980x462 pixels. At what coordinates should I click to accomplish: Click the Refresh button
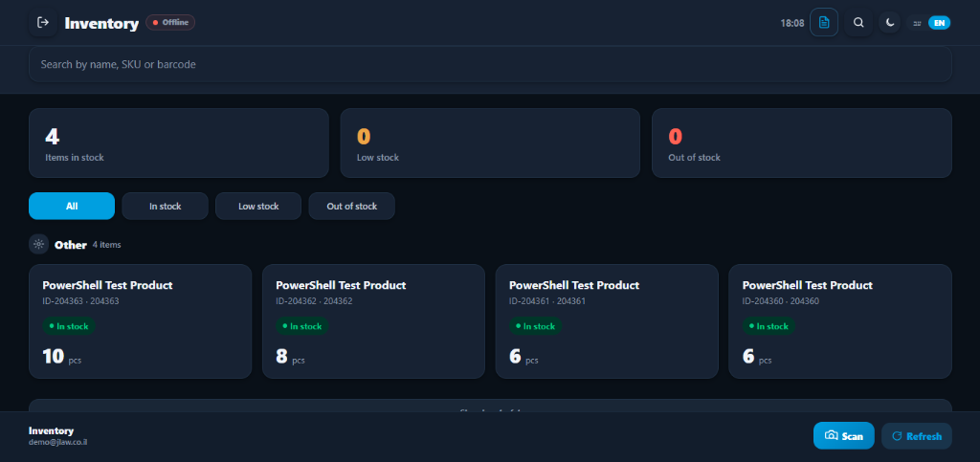click(x=916, y=436)
